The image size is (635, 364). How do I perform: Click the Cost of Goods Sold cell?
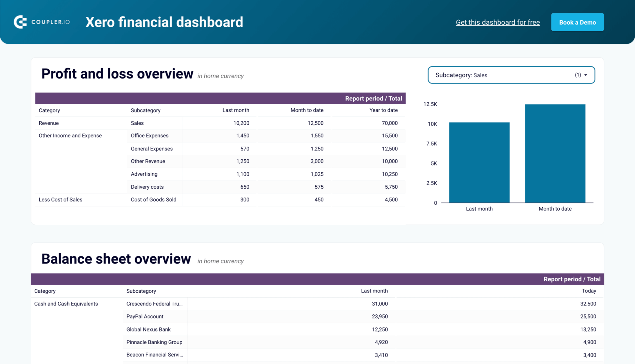point(153,199)
